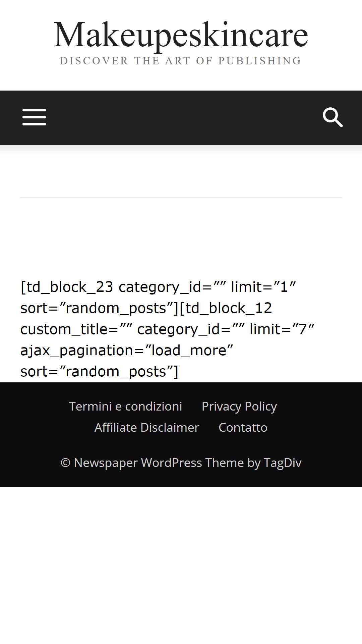362x644 pixels.
Task: Open the Affiliate Disclaimer link
Action: coord(147,427)
